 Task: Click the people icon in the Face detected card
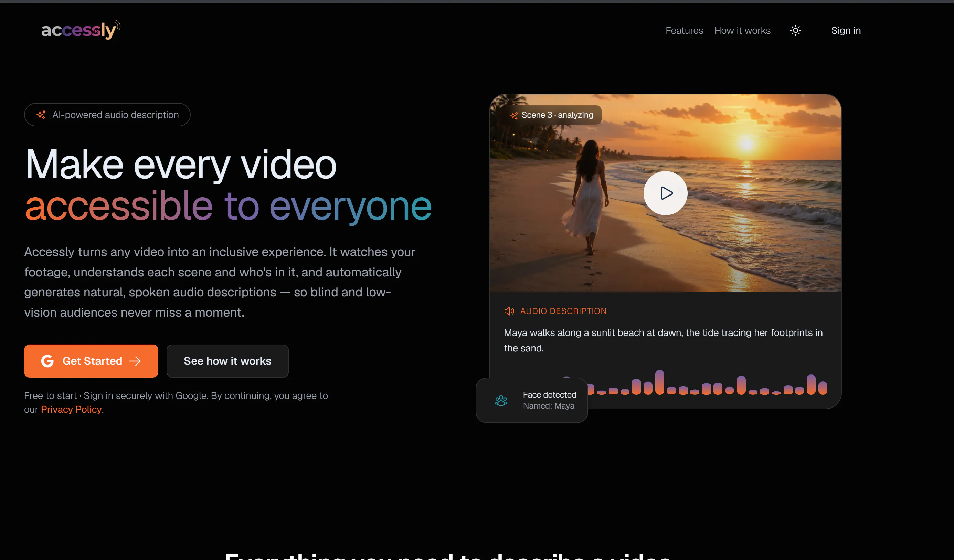501,400
